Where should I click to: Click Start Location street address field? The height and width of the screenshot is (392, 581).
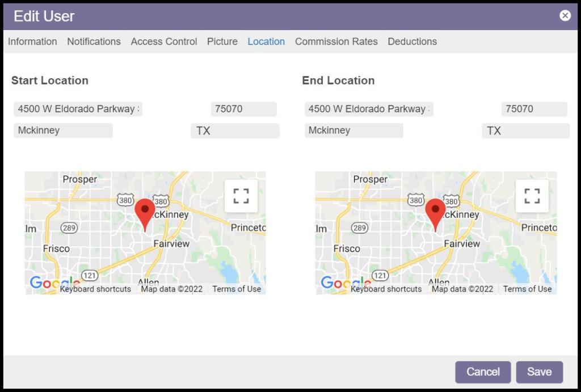(x=78, y=109)
